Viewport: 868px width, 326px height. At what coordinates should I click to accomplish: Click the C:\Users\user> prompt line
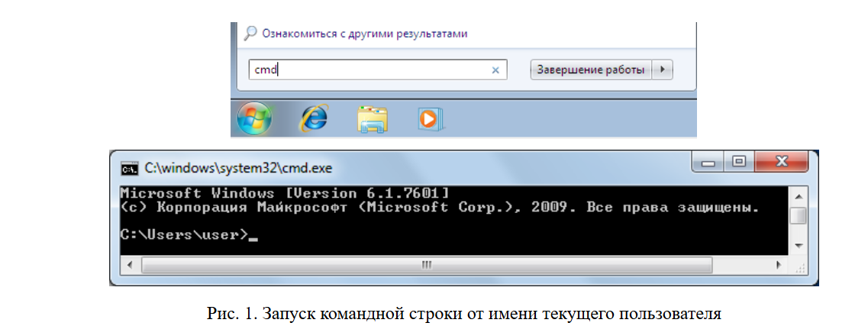coord(185,234)
